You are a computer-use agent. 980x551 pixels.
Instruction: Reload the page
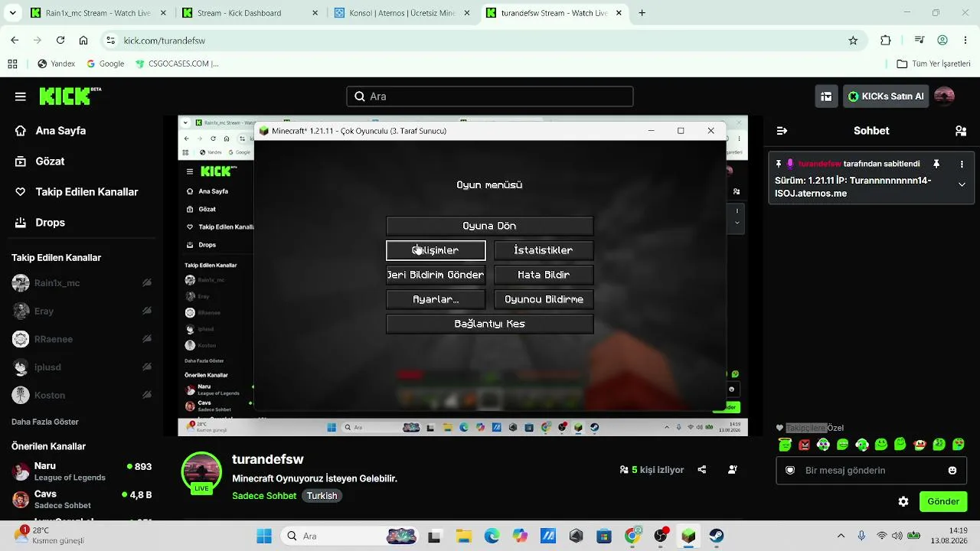point(60,41)
